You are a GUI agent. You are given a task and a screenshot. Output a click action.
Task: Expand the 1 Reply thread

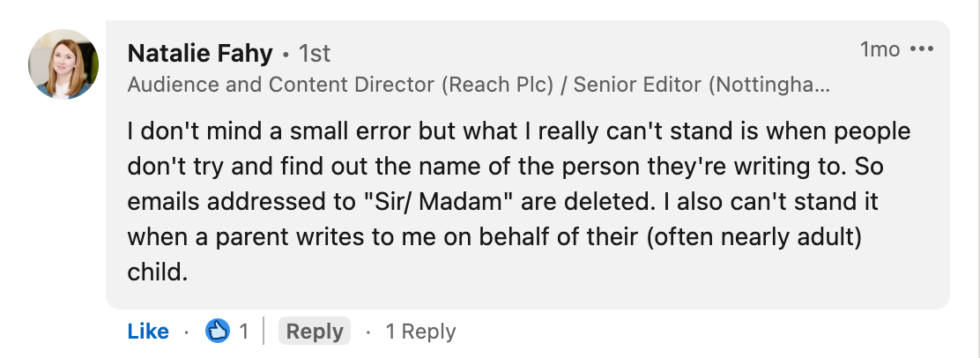pyautogui.click(x=420, y=332)
